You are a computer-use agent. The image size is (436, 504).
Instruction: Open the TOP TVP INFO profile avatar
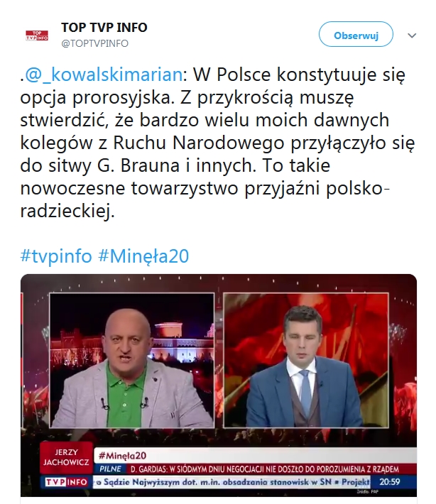click(37, 35)
